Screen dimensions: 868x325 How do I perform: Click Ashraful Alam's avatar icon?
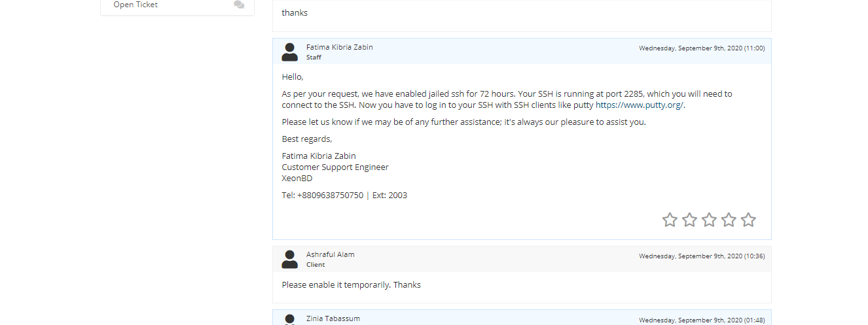(289, 259)
